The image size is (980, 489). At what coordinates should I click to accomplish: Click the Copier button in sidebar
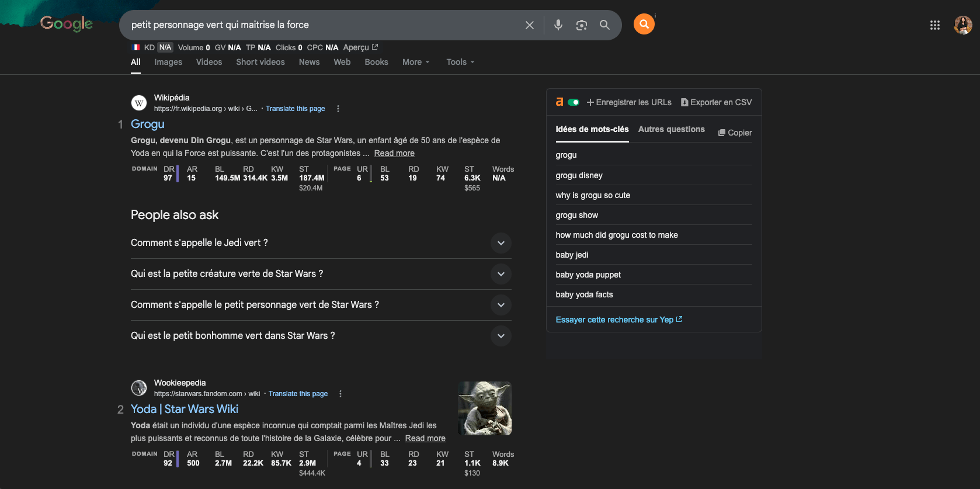click(x=735, y=133)
